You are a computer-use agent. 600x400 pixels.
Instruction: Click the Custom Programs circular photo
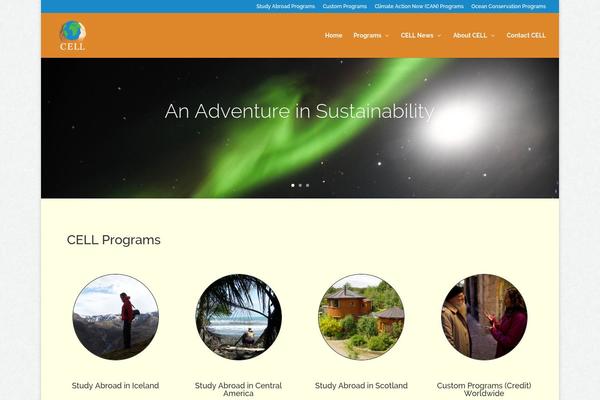pyautogui.click(x=484, y=317)
